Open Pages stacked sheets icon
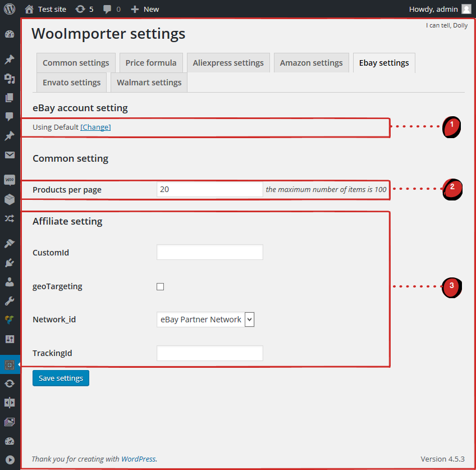The width and height of the screenshot is (476, 470). 10,98
